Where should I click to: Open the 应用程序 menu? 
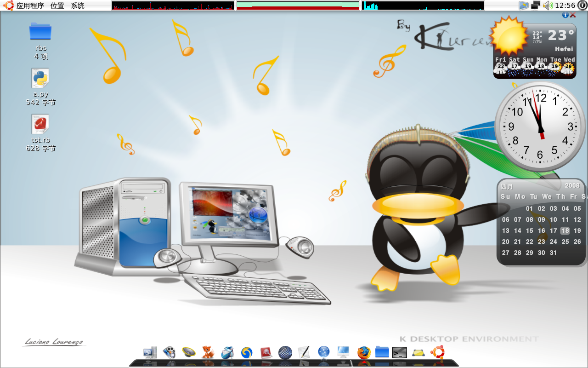(30, 6)
